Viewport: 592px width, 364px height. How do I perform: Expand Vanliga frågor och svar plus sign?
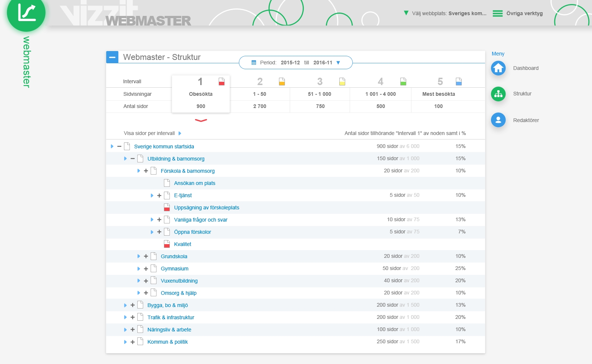(159, 220)
